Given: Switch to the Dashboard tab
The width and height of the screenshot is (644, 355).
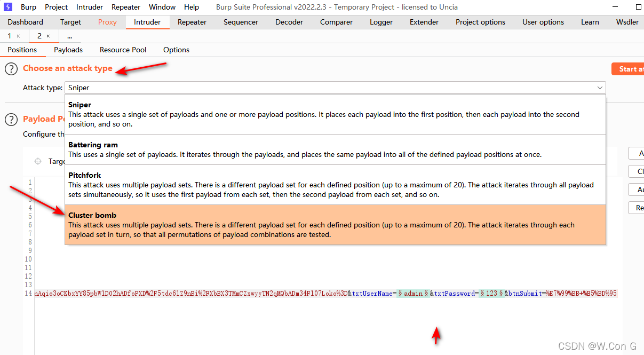Looking at the screenshot, I should [25, 22].
